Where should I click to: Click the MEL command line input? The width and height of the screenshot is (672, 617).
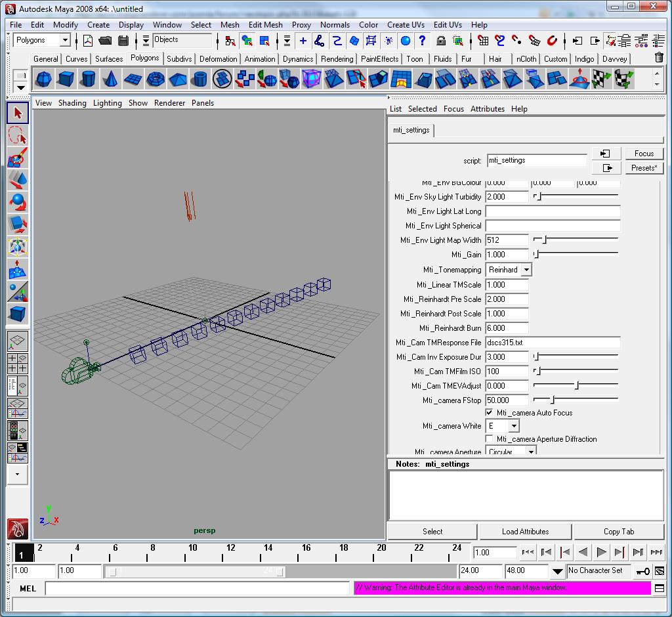click(x=198, y=588)
